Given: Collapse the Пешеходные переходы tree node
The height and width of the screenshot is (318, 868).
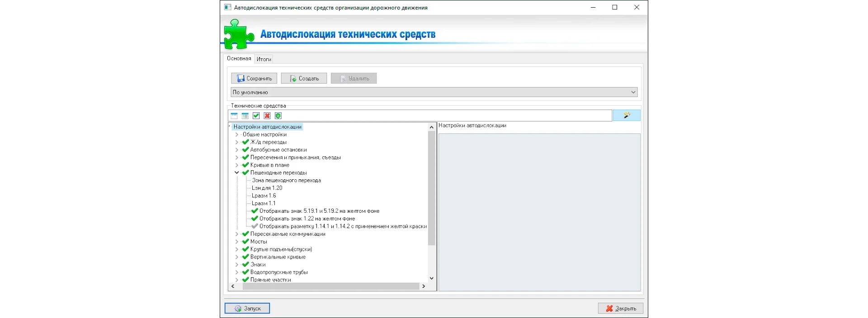Looking at the screenshot, I should (x=236, y=173).
